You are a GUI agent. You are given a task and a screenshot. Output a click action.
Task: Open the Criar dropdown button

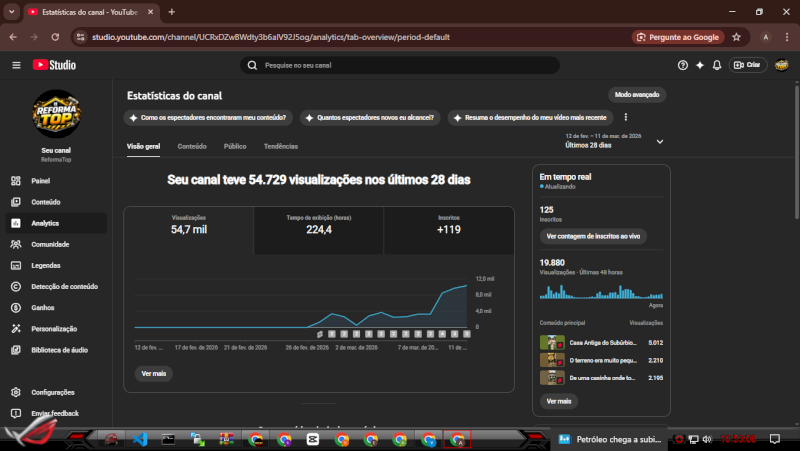747,65
